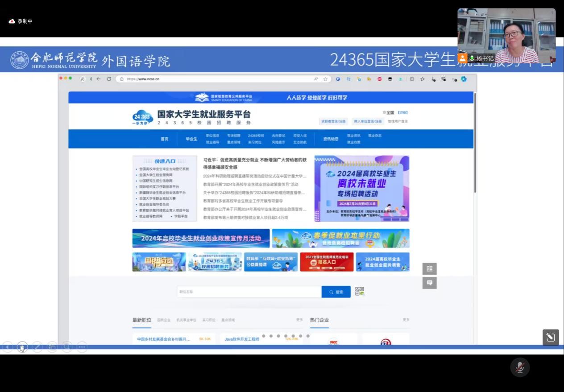
Task: Expand 更多 next to 热门企业
Action: 406,320
